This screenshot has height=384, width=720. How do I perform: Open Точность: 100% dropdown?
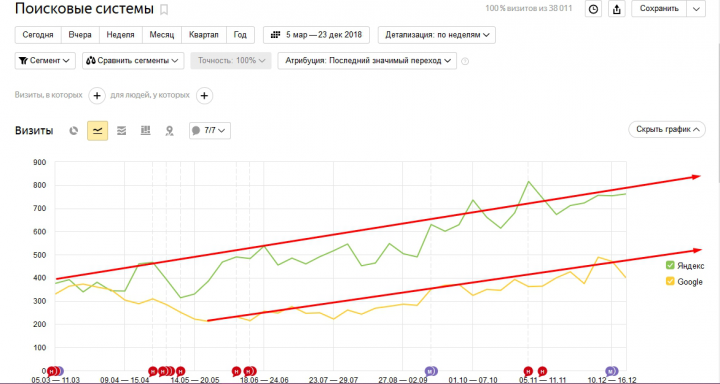tap(231, 61)
